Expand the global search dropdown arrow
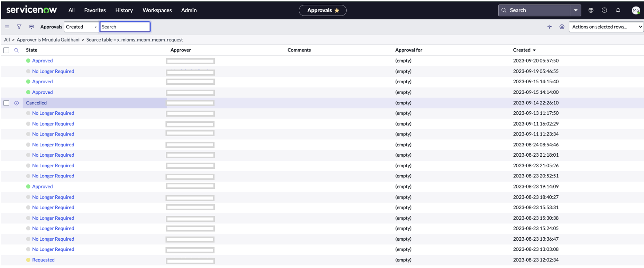This screenshot has height=268, width=644. (575, 10)
